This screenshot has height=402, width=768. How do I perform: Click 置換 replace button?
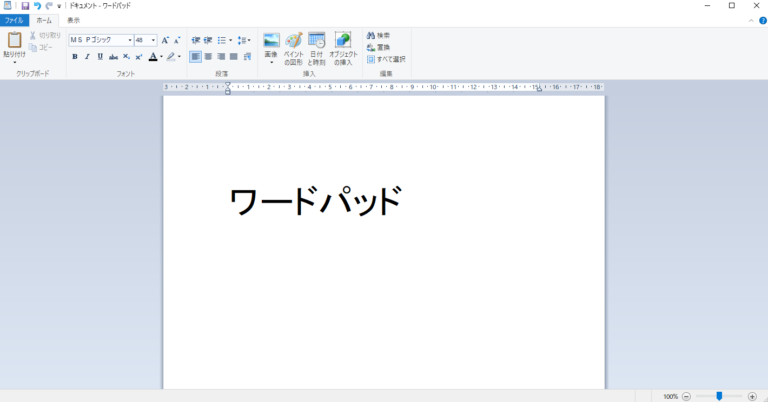click(378, 47)
